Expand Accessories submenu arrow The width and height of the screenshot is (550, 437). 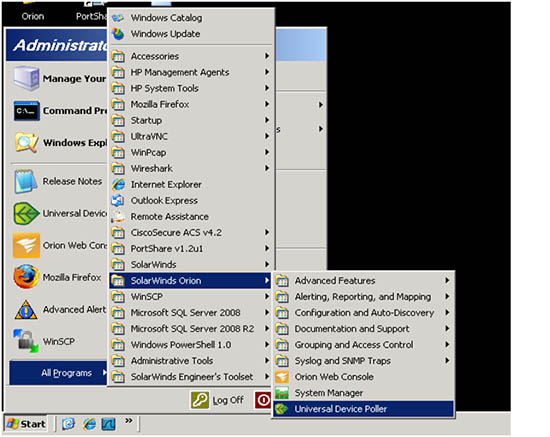(267, 56)
